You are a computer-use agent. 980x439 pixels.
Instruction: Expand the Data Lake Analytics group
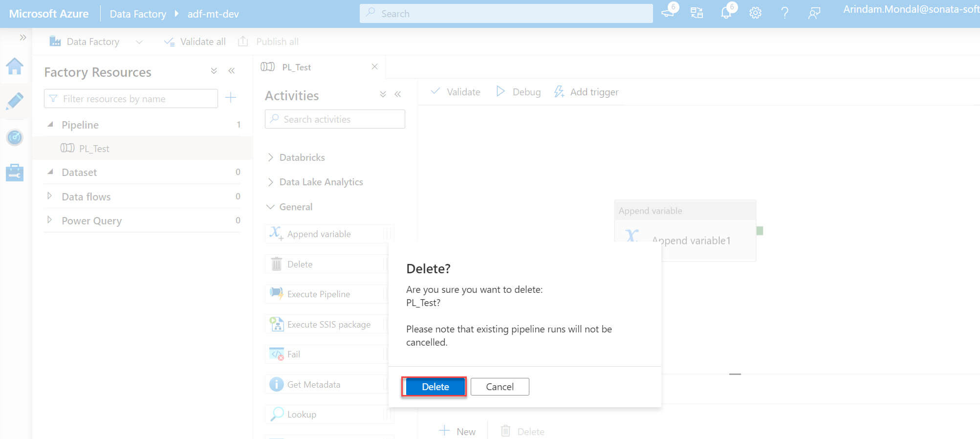tap(270, 182)
